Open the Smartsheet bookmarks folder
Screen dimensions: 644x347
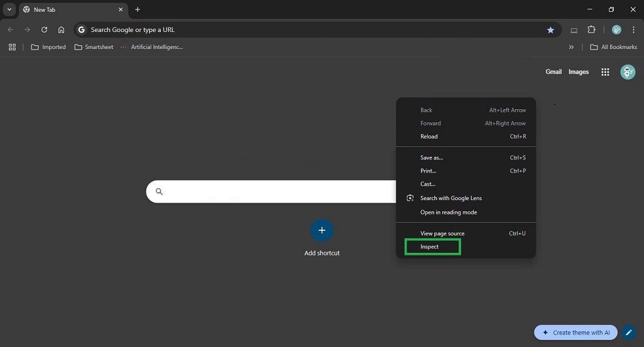tap(94, 47)
